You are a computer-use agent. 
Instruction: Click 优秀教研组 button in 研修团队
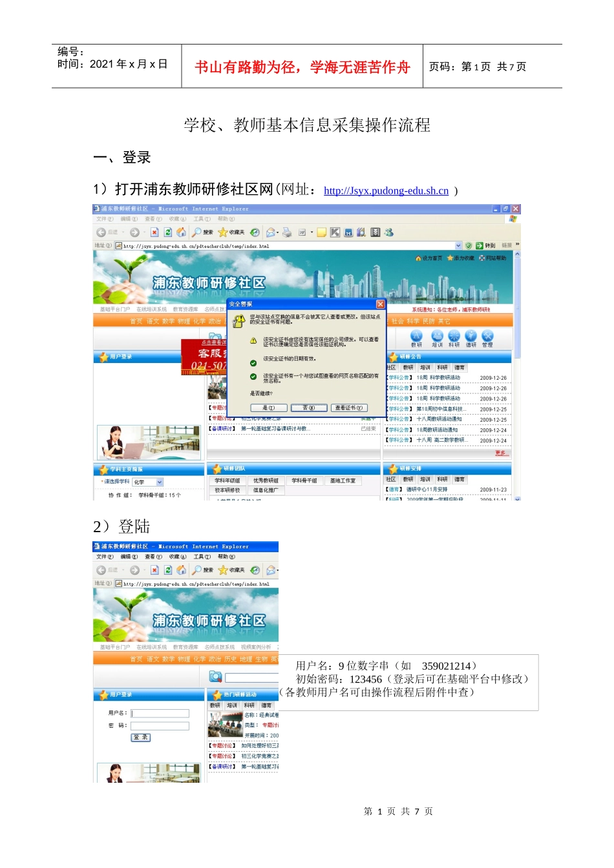(x=266, y=480)
